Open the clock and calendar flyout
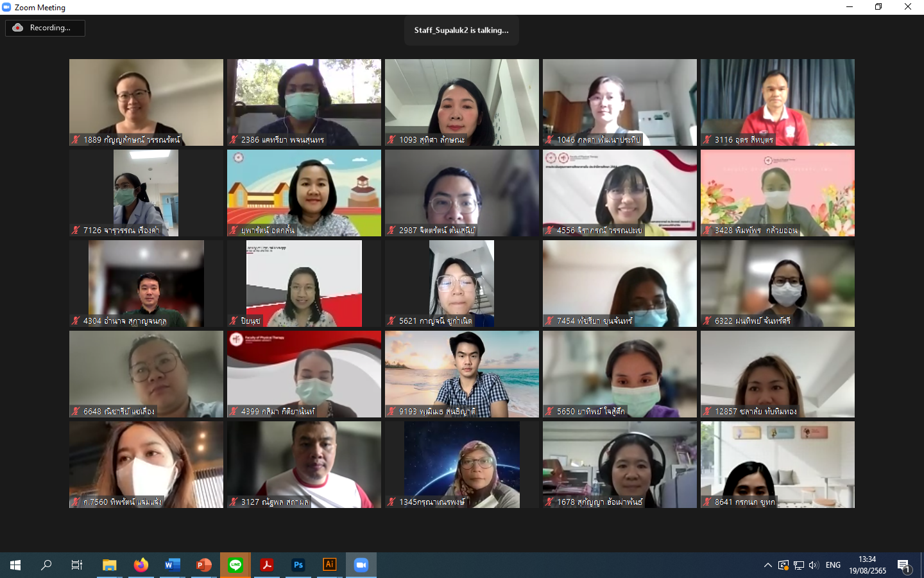 tap(867, 565)
